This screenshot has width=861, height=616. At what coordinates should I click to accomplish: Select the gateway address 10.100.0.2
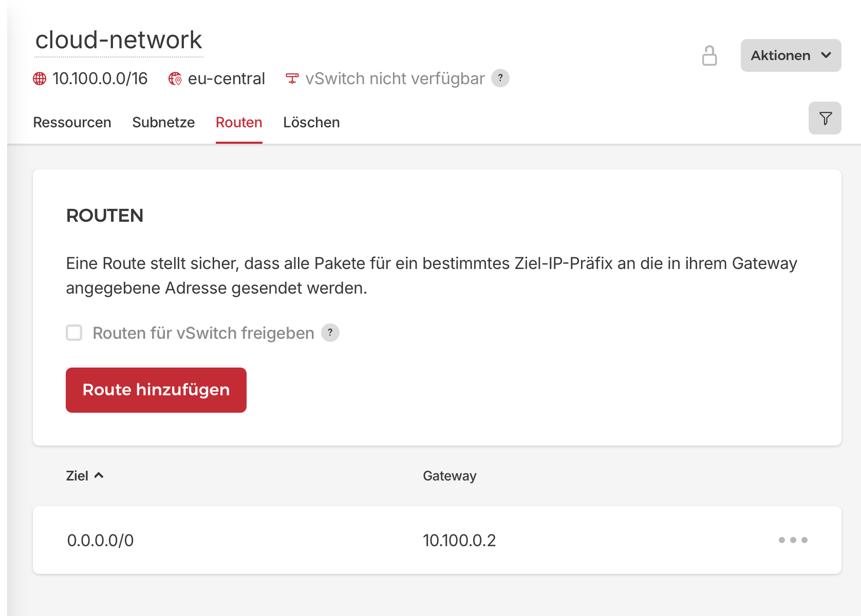pyautogui.click(x=459, y=541)
